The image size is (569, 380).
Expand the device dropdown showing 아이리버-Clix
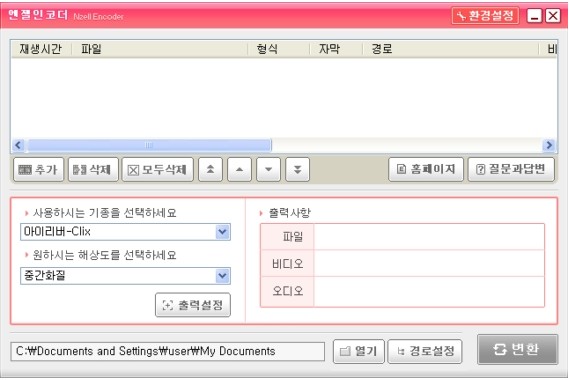[x=222, y=232]
